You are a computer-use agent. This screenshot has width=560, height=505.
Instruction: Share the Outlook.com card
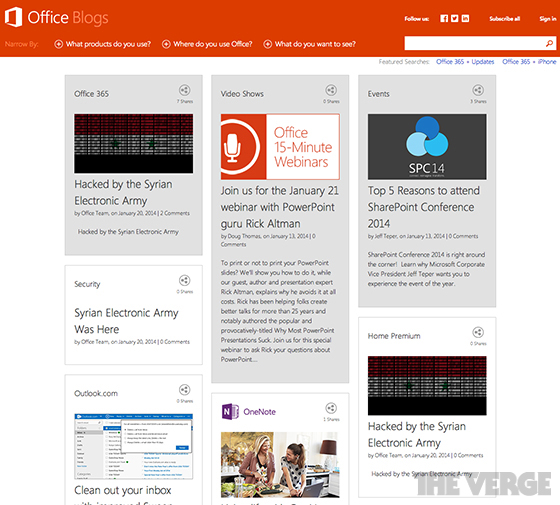(184, 390)
